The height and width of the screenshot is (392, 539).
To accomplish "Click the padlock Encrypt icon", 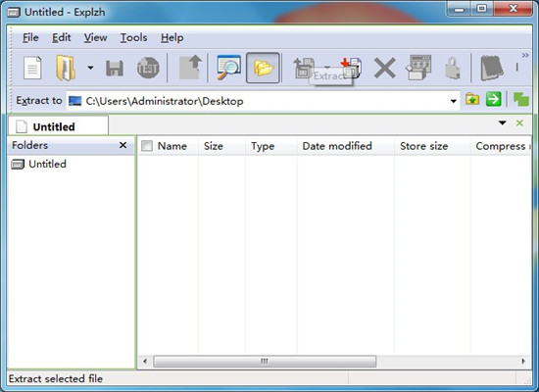I will point(453,68).
